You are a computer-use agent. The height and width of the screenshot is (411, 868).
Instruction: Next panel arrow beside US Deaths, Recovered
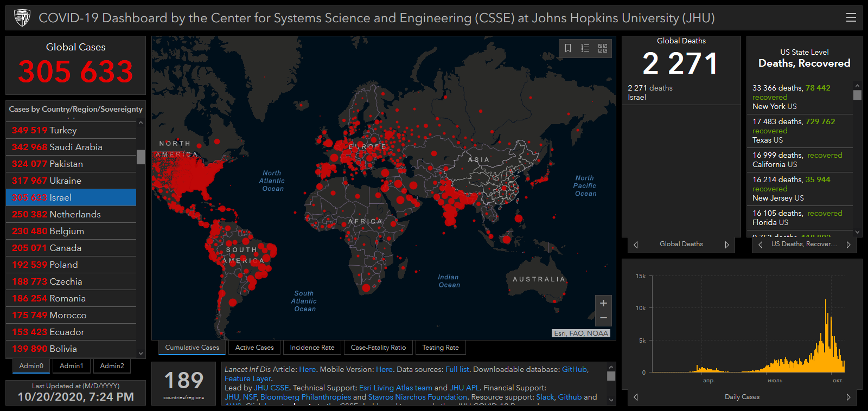(848, 245)
